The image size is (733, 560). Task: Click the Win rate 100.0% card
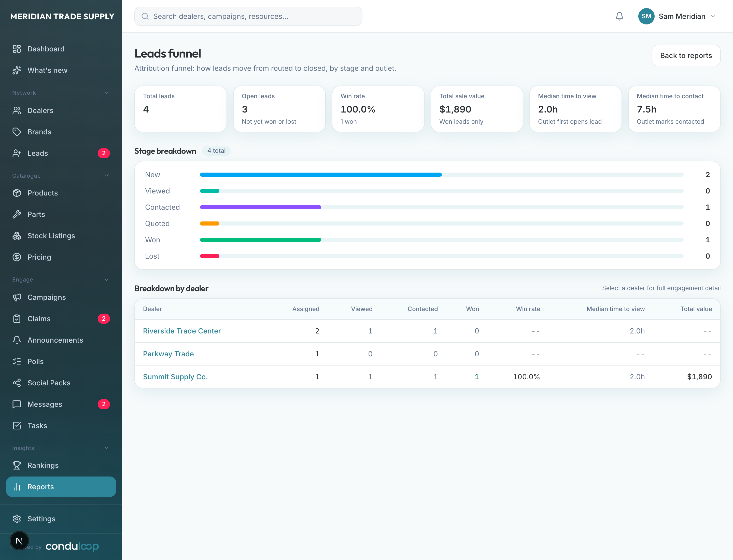click(x=378, y=109)
